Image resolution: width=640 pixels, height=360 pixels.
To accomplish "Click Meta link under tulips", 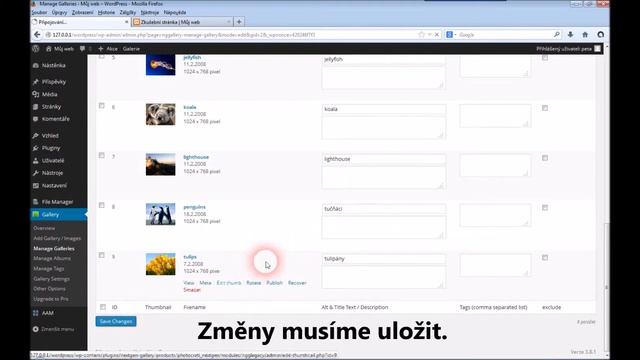I will point(205,282).
